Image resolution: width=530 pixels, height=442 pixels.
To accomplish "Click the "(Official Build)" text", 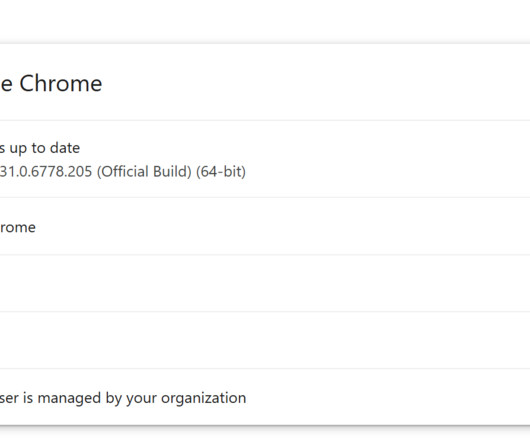I will click(x=144, y=171).
